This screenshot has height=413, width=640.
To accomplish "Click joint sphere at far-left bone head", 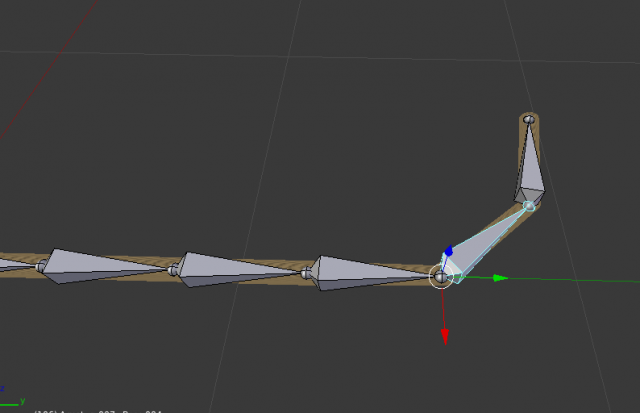I will (x=41, y=267).
